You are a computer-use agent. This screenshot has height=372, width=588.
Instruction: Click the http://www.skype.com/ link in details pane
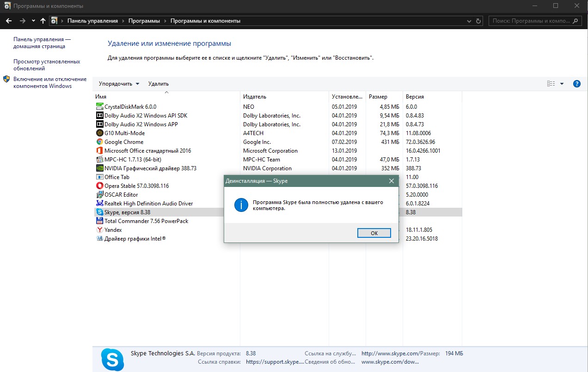pos(390,353)
